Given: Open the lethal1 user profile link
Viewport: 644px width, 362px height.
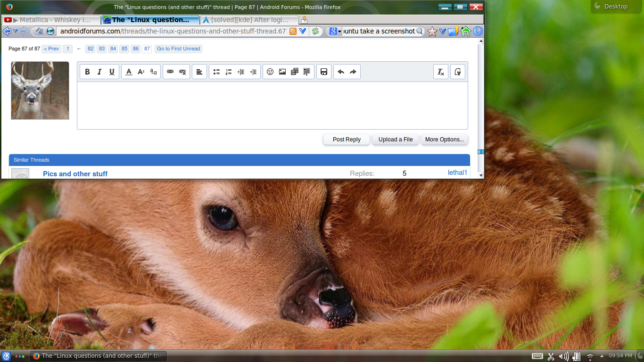Looking at the screenshot, I should click(457, 173).
